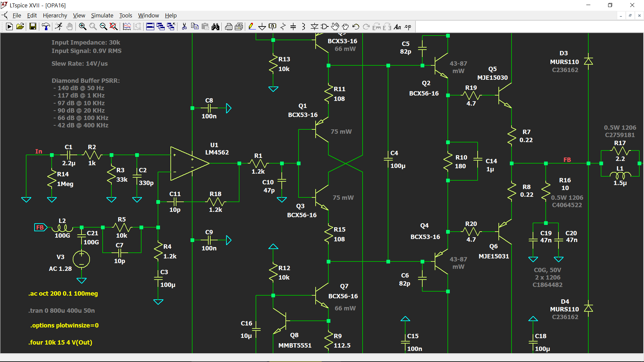
Task: Open the Simulate menu
Action: pos(102,15)
